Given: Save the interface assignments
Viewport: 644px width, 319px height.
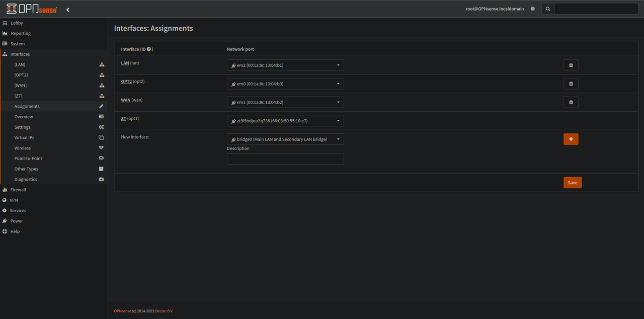Looking at the screenshot, I should [573, 183].
